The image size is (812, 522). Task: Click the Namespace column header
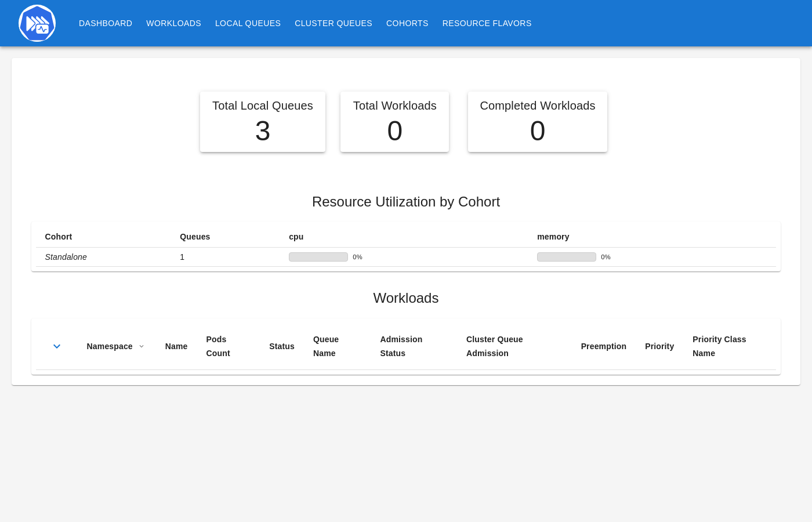(110, 346)
